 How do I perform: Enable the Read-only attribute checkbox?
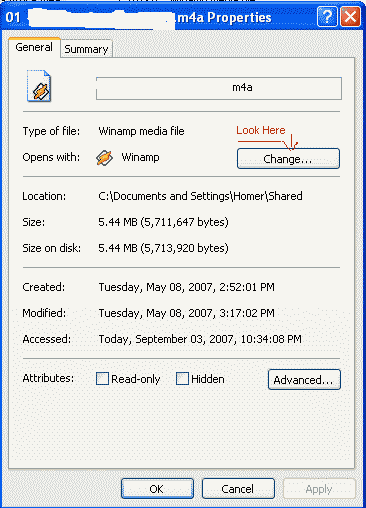pos(102,379)
